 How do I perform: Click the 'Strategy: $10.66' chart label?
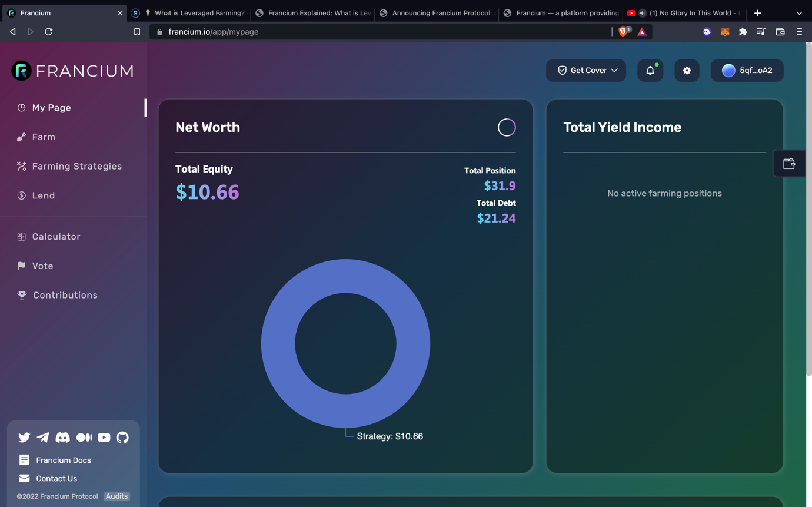[390, 436]
